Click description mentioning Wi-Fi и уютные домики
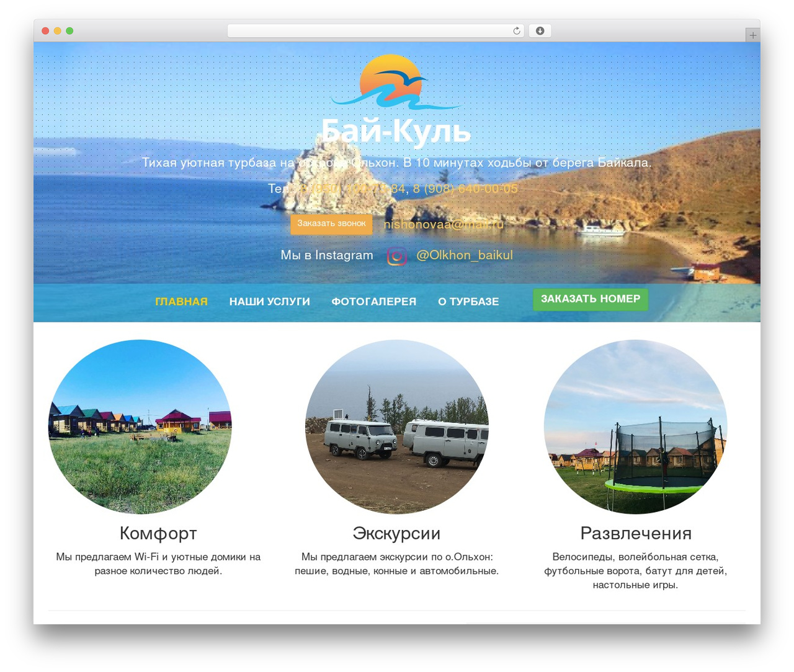Viewport: 794px width, 672px height. [158, 564]
